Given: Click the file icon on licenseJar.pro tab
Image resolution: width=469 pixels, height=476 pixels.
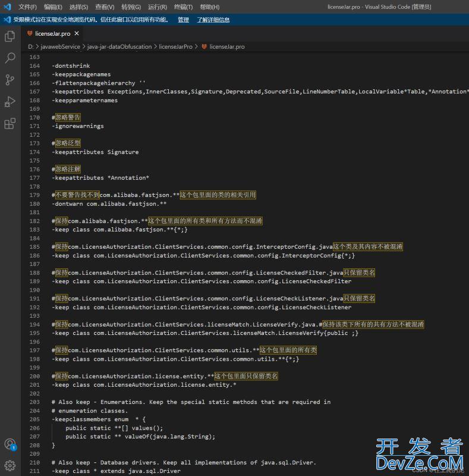Looking at the screenshot, I should point(30,33).
